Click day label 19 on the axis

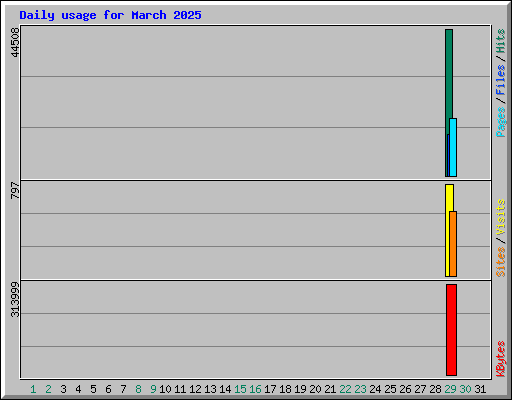(x=300, y=389)
